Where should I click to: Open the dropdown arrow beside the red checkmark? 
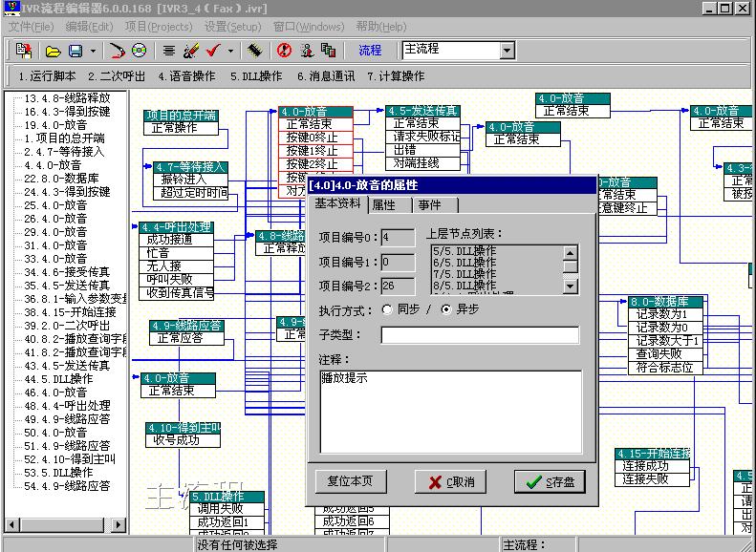point(231,51)
